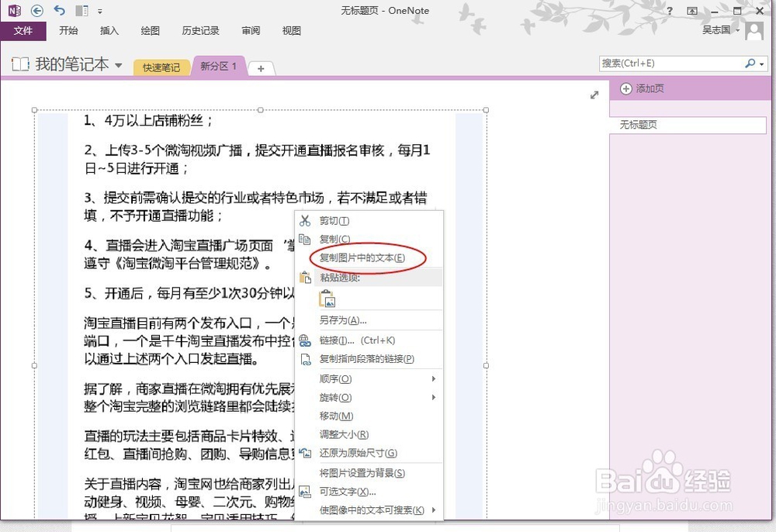Image resolution: width=776 pixels, height=532 pixels.
Task: Click the search magnifier icon
Action: (x=752, y=63)
